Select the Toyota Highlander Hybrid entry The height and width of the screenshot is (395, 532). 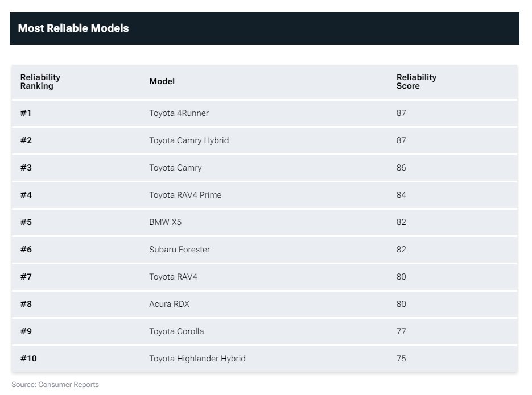[x=197, y=359]
